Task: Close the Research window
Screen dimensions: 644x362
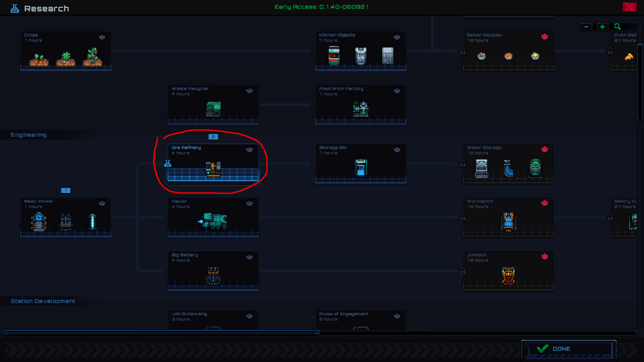Action: pyautogui.click(x=629, y=7)
